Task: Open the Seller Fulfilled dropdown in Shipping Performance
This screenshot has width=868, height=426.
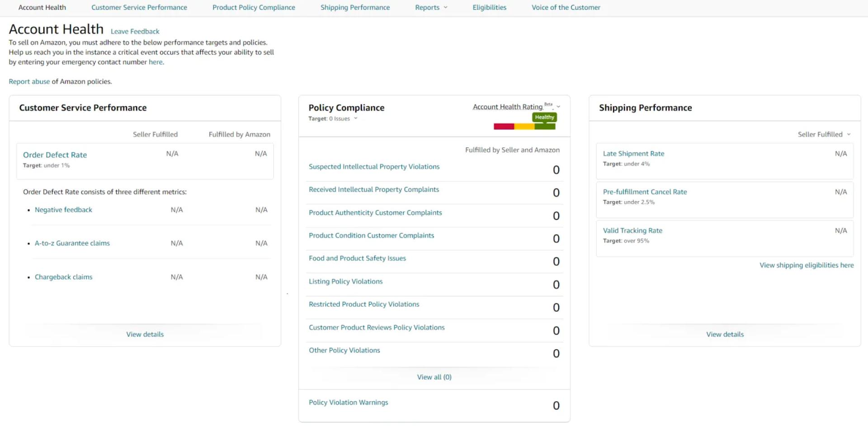Action: click(x=823, y=134)
